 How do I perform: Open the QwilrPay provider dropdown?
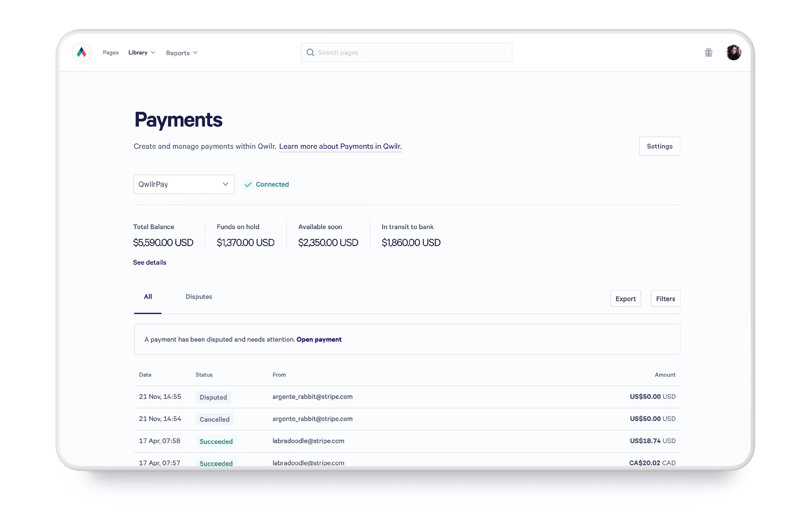(184, 184)
